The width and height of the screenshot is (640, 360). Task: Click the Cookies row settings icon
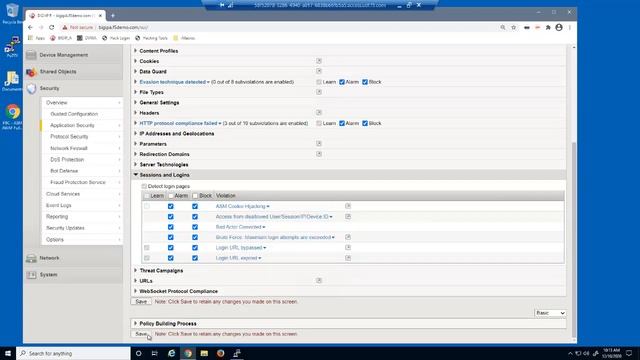tap(319, 61)
